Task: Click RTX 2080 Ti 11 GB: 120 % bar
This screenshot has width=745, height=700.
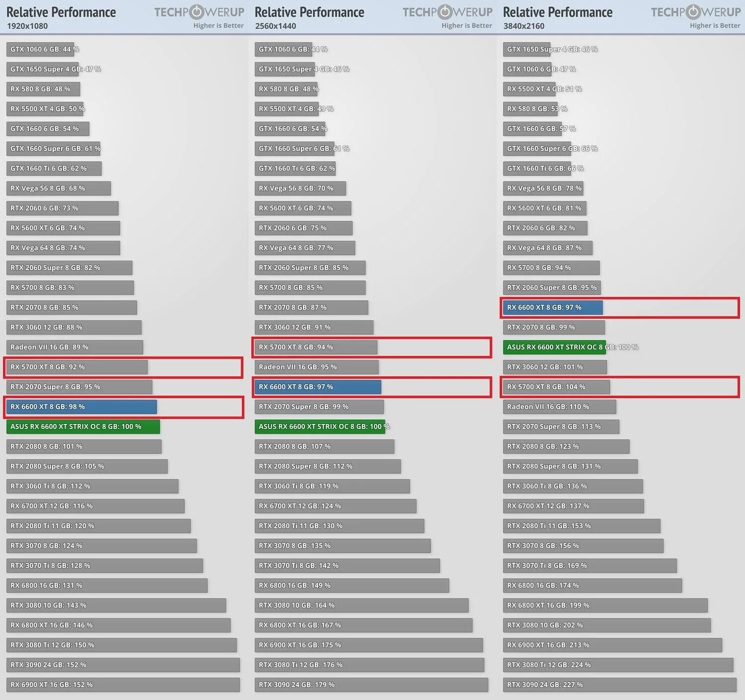Action: click(x=98, y=526)
